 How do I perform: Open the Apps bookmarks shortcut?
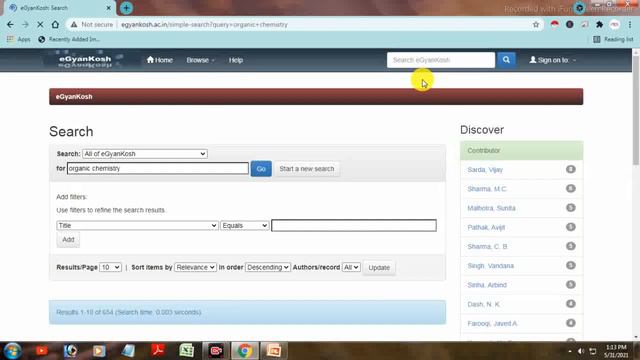coord(19,39)
